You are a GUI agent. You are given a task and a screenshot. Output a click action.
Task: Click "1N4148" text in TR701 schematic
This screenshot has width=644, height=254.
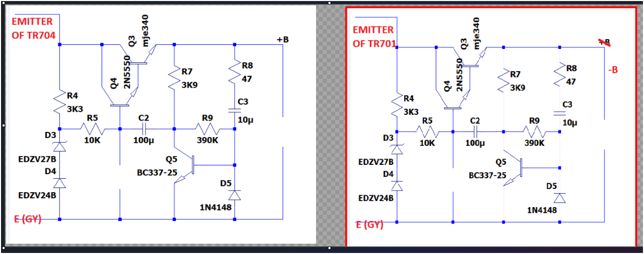(542, 210)
